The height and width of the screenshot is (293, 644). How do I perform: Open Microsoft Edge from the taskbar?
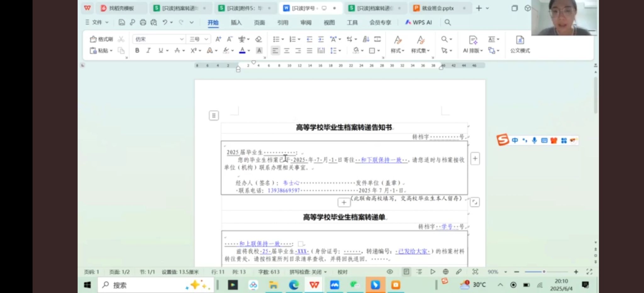pyautogui.click(x=294, y=285)
